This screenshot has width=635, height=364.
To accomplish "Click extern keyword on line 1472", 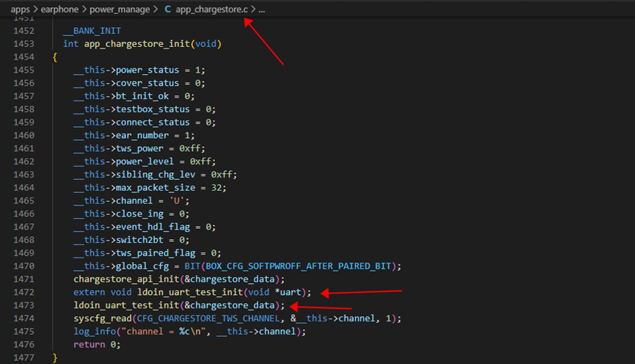I will [89, 292].
